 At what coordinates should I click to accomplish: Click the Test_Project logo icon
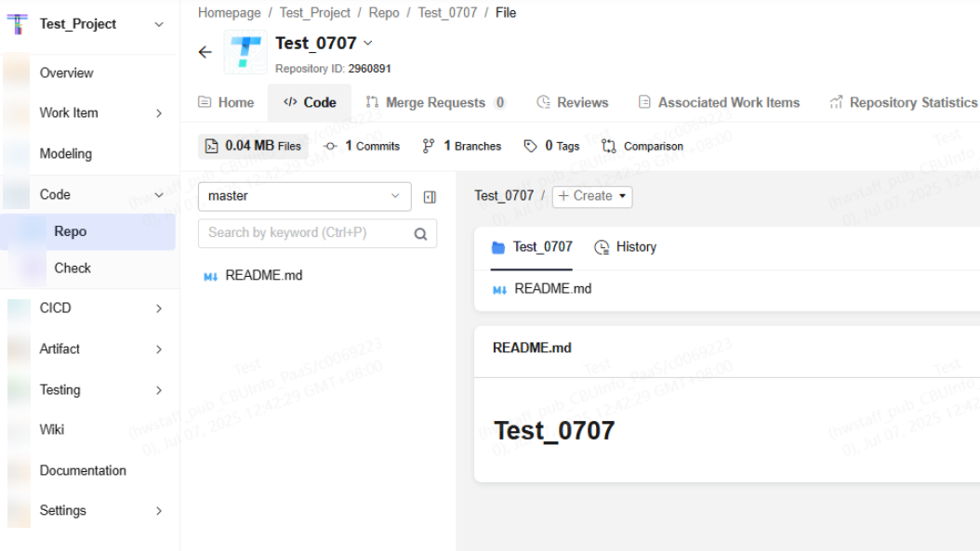[x=18, y=24]
